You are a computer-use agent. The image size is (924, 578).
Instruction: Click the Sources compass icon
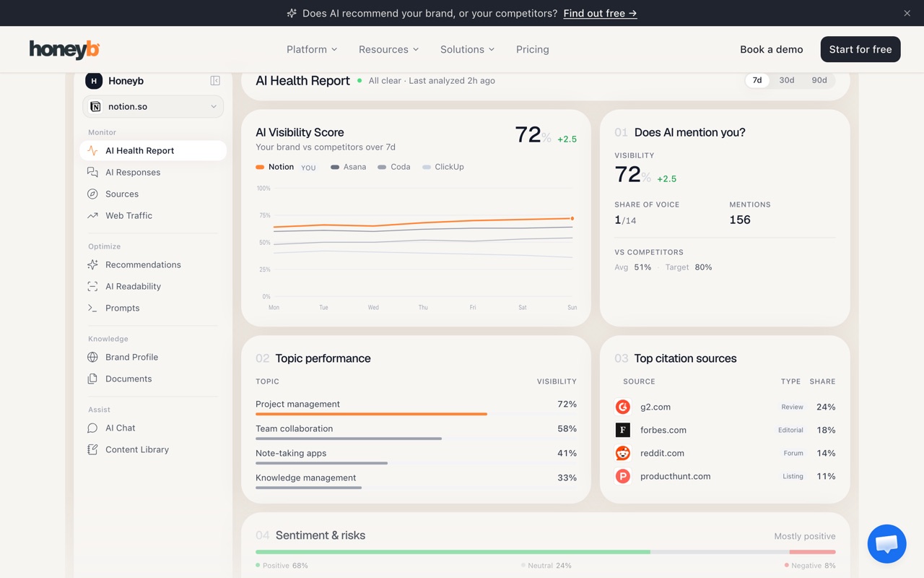tap(92, 194)
